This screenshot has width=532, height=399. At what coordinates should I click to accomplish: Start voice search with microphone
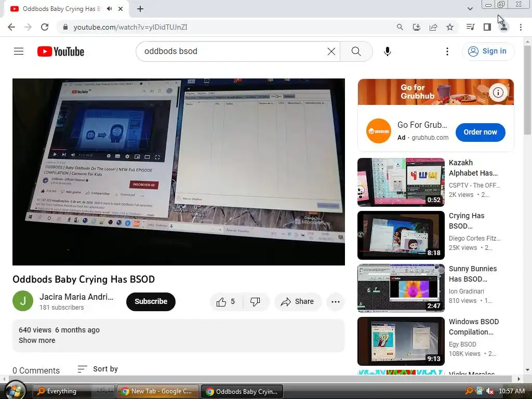pos(388,51)
